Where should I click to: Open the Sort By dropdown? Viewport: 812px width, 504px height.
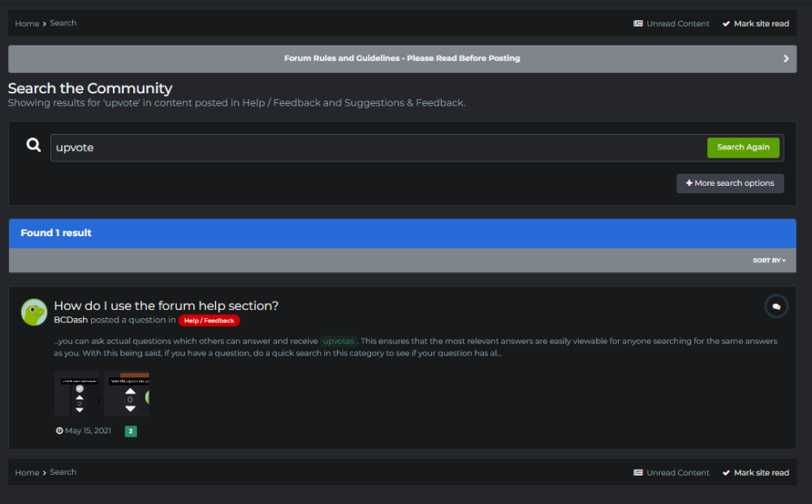768,261
